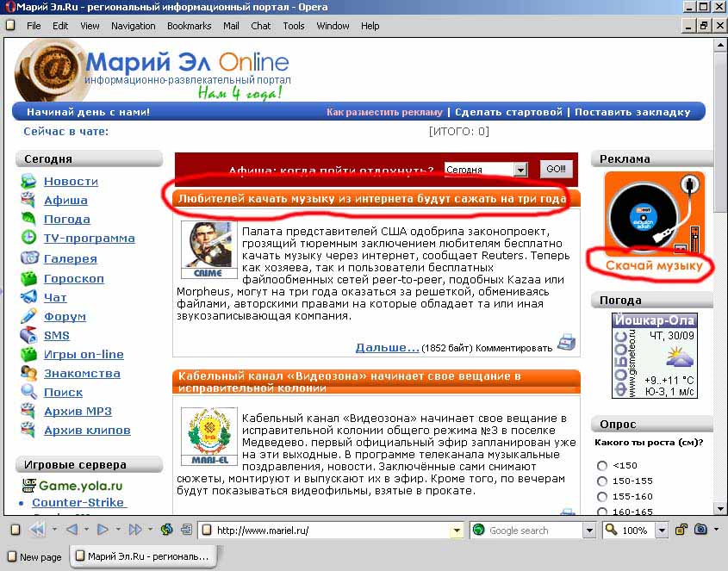The height and width of the screenshot is (571, 728).
Task: Open the Bookmarks menu
Action: (x=189, y=26)
